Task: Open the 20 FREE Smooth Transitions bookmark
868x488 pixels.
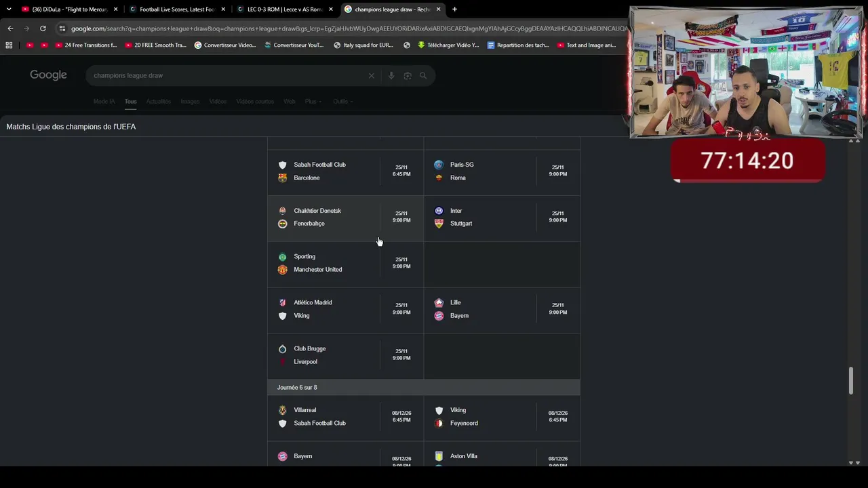Action: (x=155, y=45)
